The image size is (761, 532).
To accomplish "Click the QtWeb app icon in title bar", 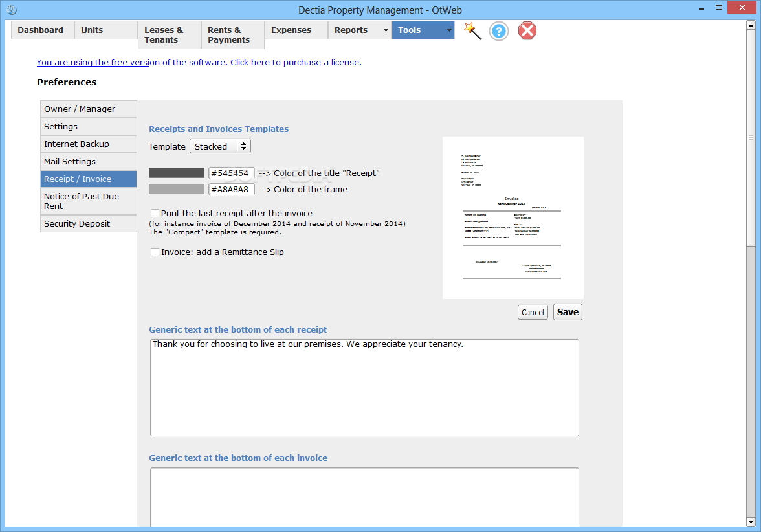I will (12, 9).
